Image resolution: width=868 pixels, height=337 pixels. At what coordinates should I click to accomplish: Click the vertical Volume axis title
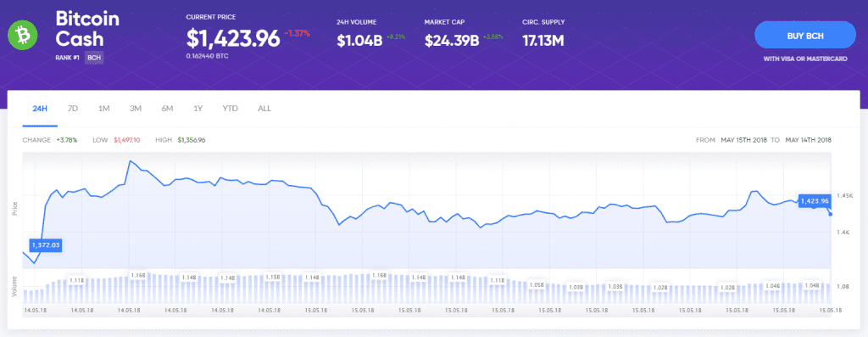pyautogui.click(x=15, y=286)
